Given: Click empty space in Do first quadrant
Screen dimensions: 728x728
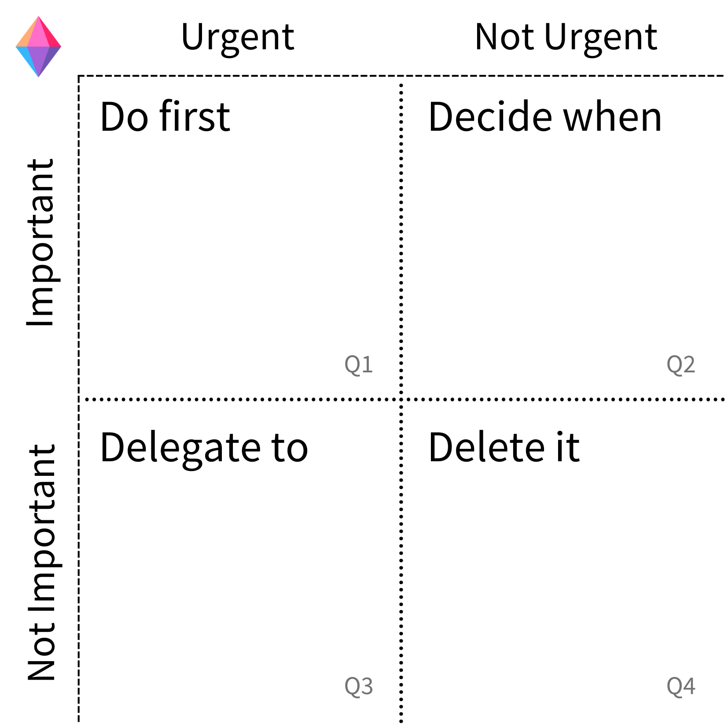Looking at the screenshot, I should (x=238, y=246).
